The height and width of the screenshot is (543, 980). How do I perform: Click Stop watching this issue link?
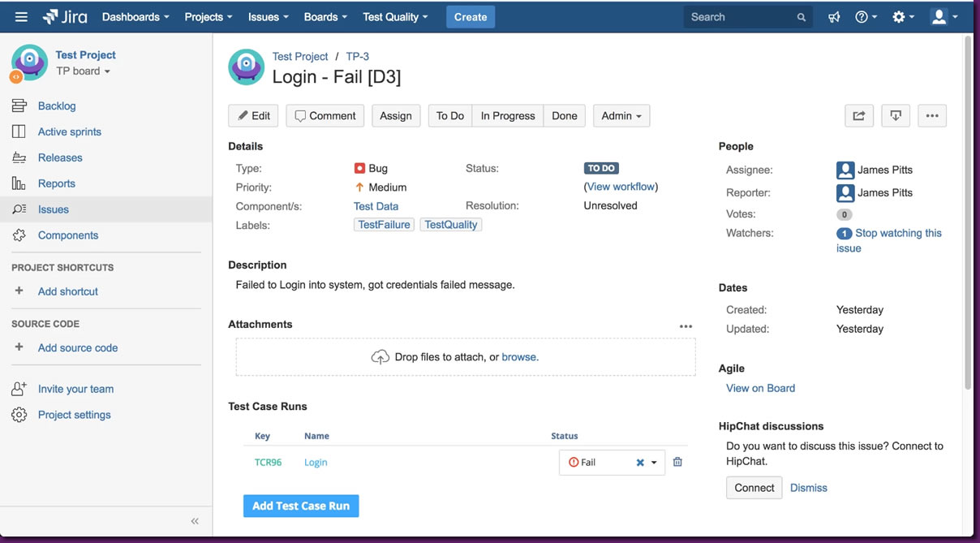coord(898,233)
